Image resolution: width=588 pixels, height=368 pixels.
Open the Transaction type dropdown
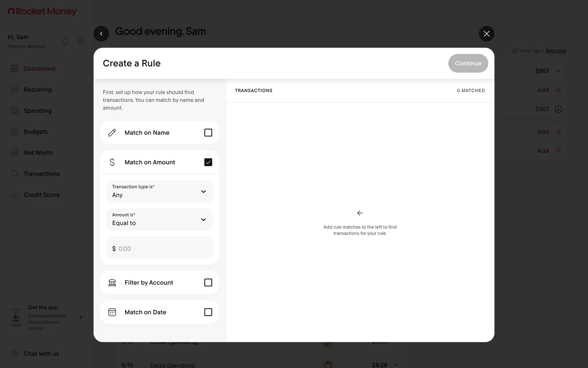click(159, 191)
